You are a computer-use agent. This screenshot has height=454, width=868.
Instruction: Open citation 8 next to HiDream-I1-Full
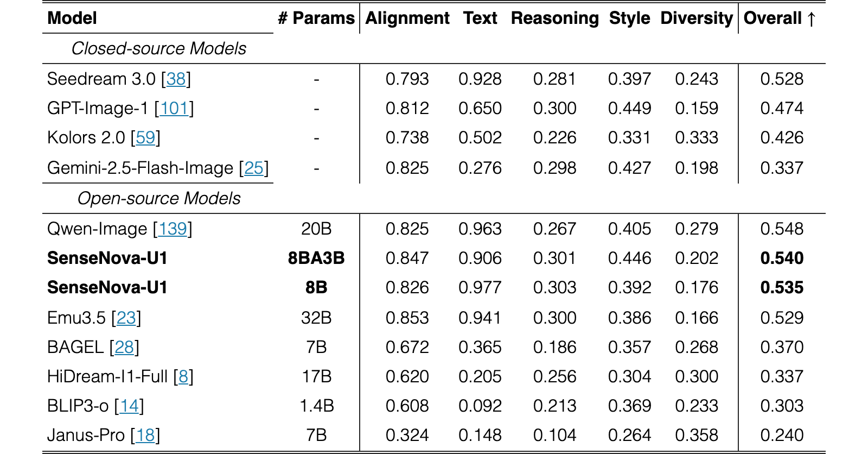[183, 376]
